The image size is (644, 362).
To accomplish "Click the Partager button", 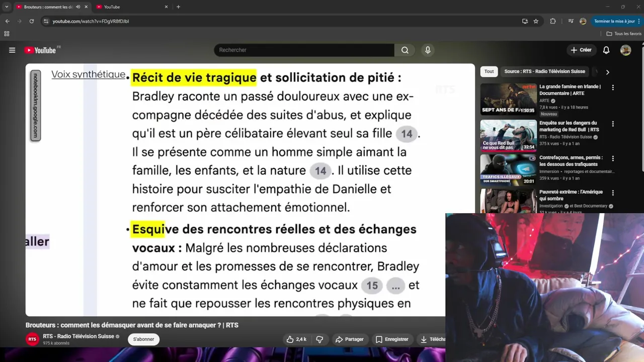I will pos(349,339).
